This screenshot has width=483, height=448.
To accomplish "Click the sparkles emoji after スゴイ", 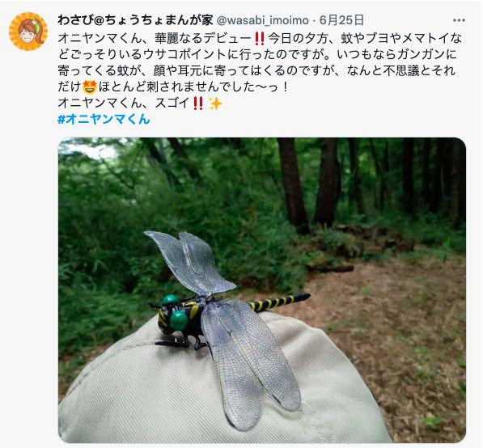I will (x=215, y=104).
